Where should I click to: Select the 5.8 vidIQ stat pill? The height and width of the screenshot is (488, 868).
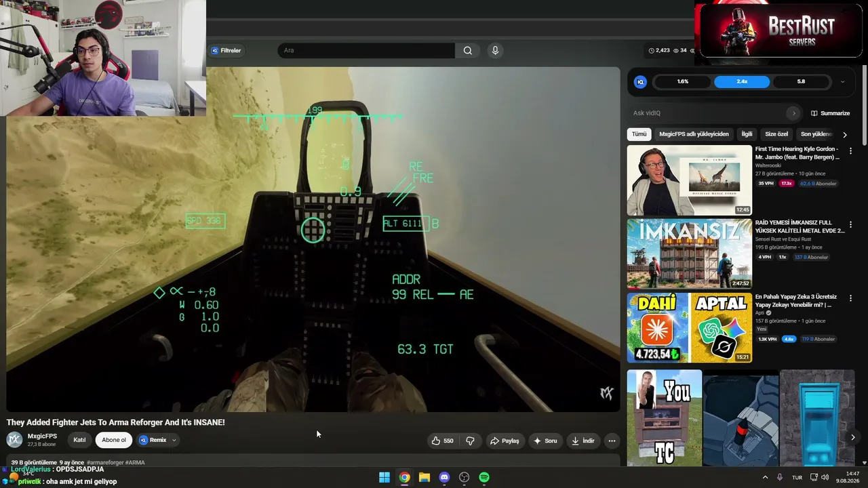(x=801, y=81)
